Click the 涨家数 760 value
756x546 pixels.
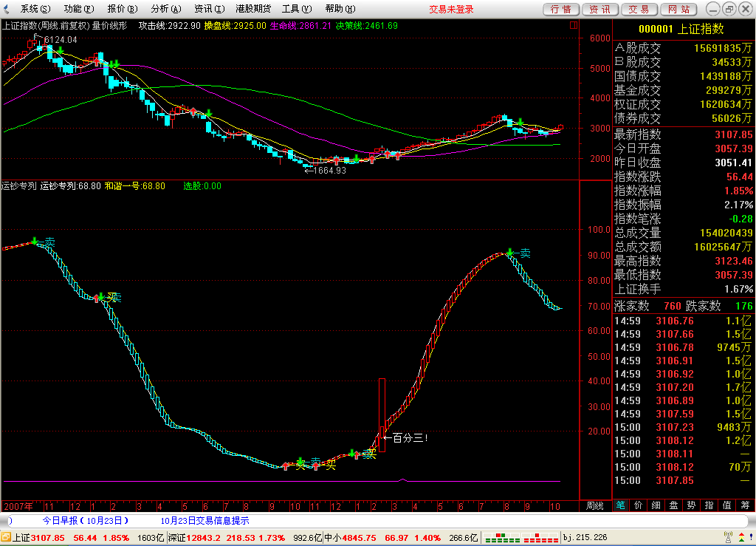672,306
